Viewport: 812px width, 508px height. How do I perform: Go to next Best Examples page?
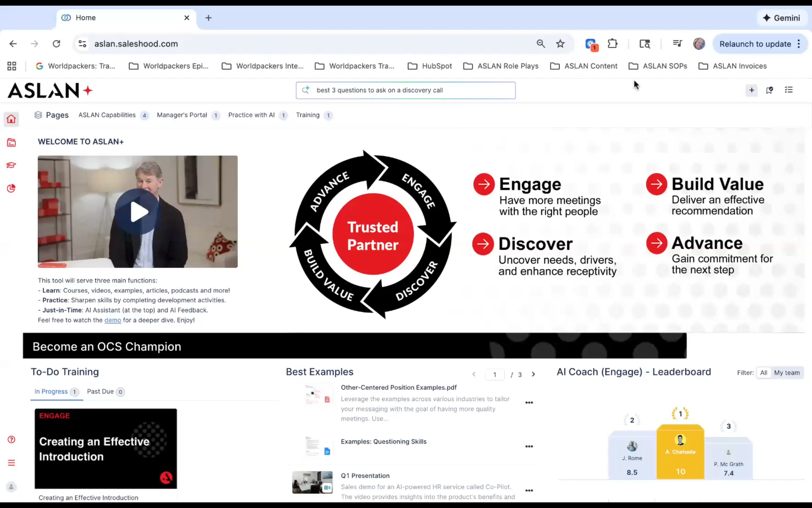point(533,374)
